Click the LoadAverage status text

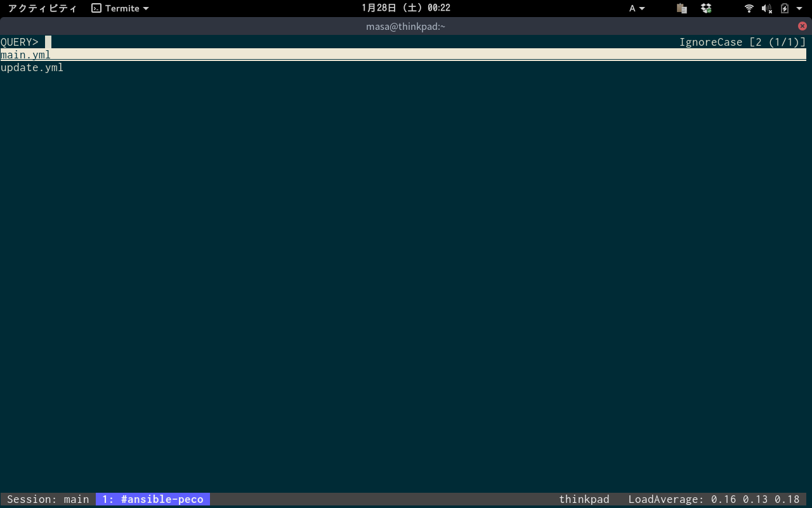714,499
